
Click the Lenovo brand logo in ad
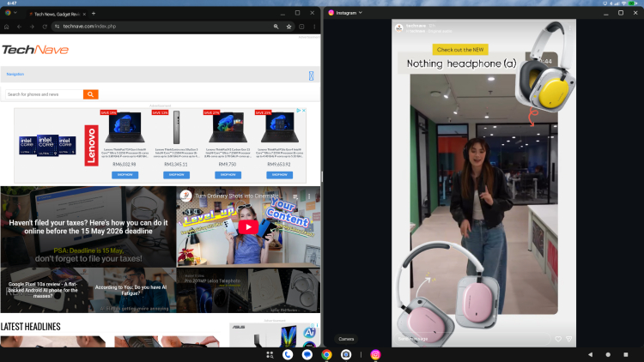[x=92, y=145]
